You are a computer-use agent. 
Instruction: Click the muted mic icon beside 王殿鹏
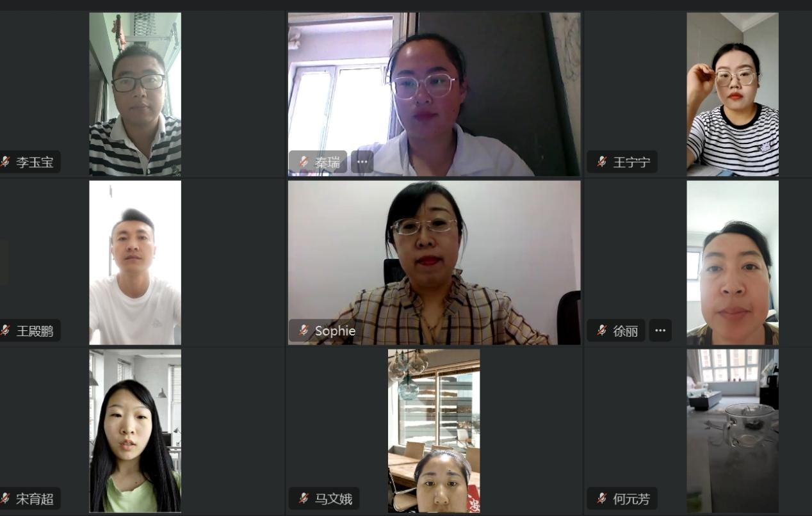5,331
